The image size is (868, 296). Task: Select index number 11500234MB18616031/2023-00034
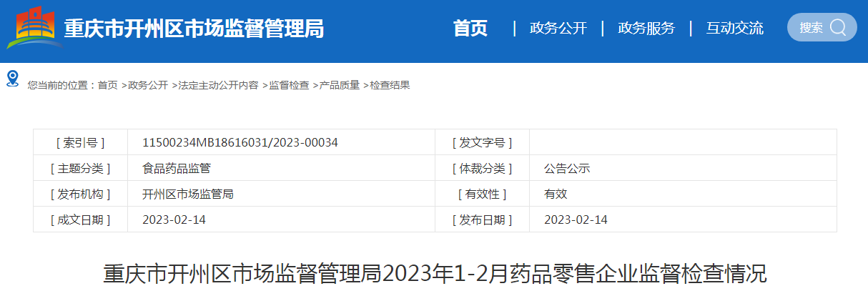pos(240,142)
